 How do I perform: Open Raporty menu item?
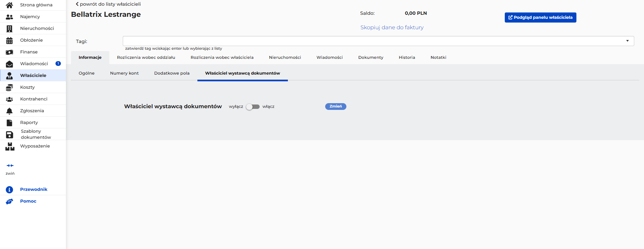(33, 123)
